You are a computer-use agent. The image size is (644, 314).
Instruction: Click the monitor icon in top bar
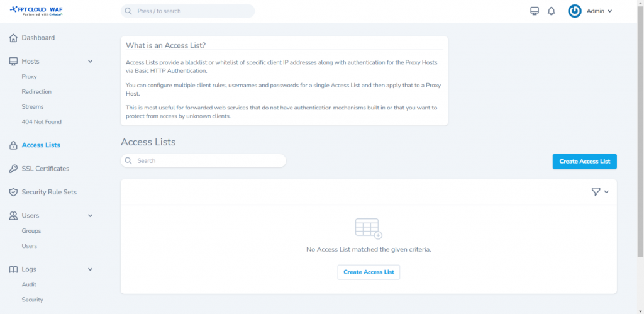535,11
